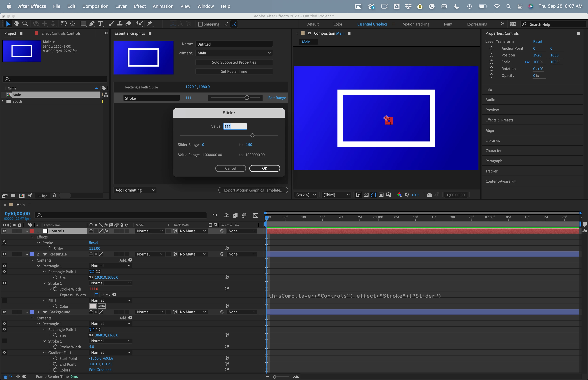The width and height of the screenshot is (588, 380).
Task: Click the Slider dialog value slider handle
Action: click(x=252, y=135)
